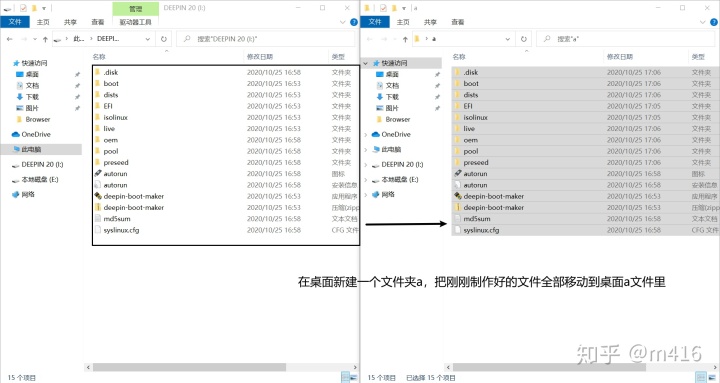Select md5sum file in DEEPIN 20 window

117,219
